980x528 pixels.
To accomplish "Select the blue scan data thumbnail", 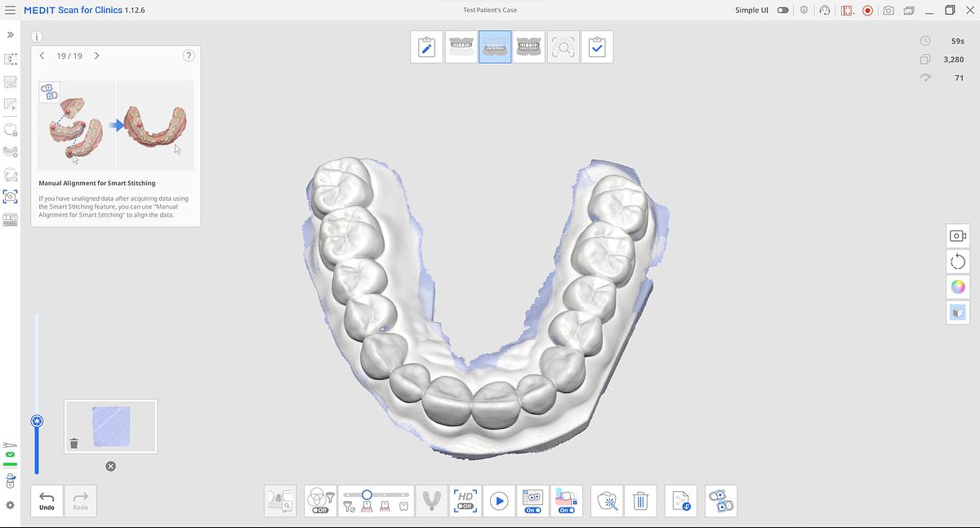I will pyautogui.click(x=111, y=427).
